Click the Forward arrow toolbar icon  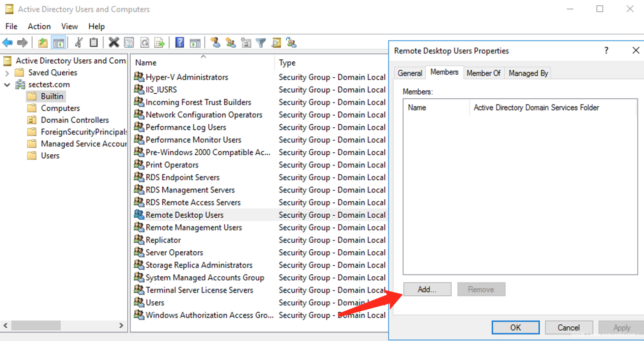pyautogui.click(x=22, y=43)
